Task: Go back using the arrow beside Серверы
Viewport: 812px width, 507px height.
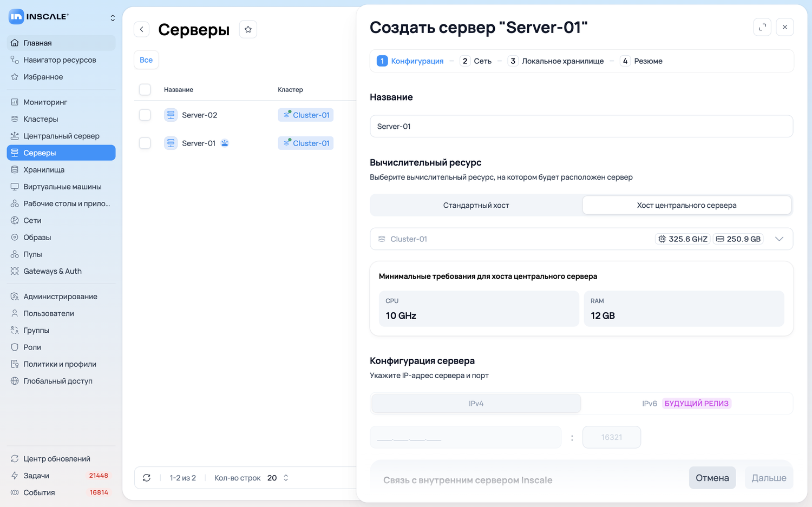Action: coord(142,29)
